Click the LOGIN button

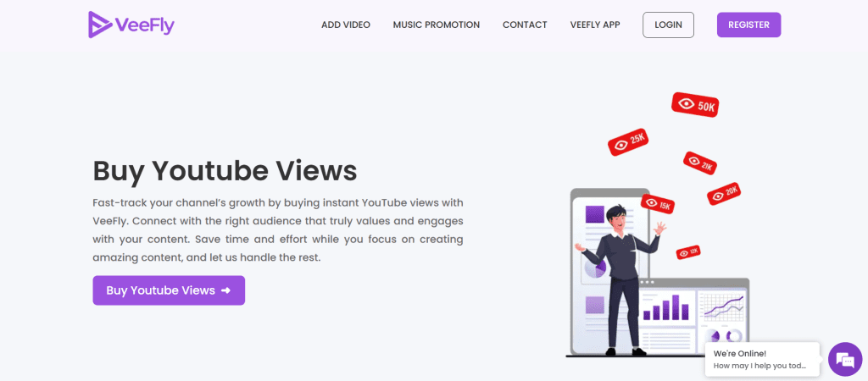(668, 25)
